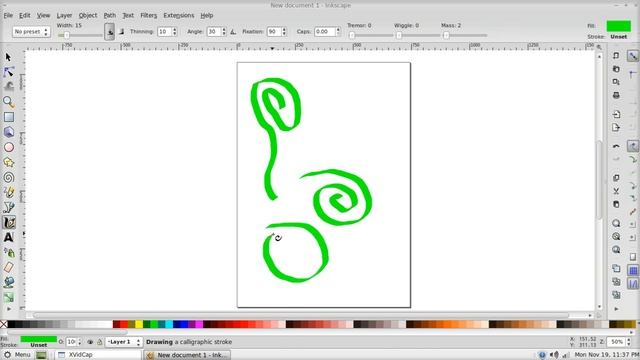640x360 pixels.
Task: Click the Width slider handle
Action: (67, 36)
